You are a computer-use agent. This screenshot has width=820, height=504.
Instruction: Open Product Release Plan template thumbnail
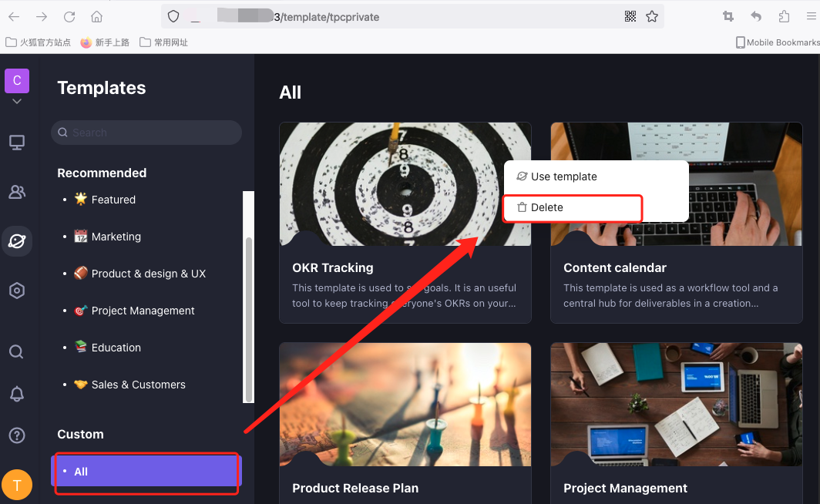(x=405, y=405)
